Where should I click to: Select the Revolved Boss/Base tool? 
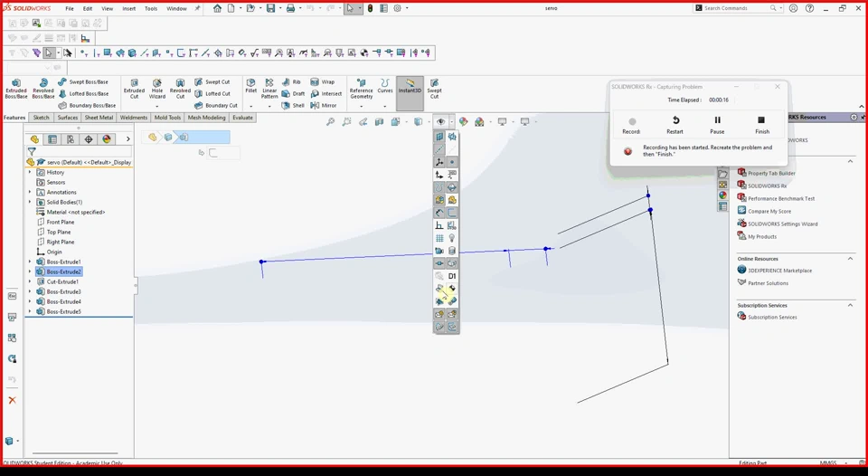point(43,89)
